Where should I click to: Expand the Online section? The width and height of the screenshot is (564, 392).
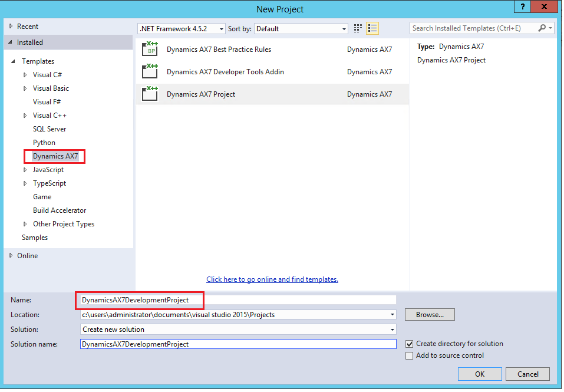(x=11, y=256)
